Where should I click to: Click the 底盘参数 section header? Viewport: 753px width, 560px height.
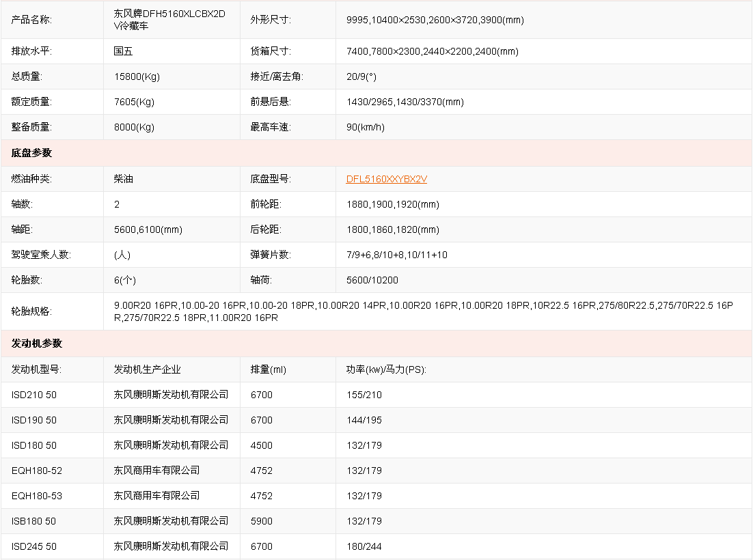point(31,153)
